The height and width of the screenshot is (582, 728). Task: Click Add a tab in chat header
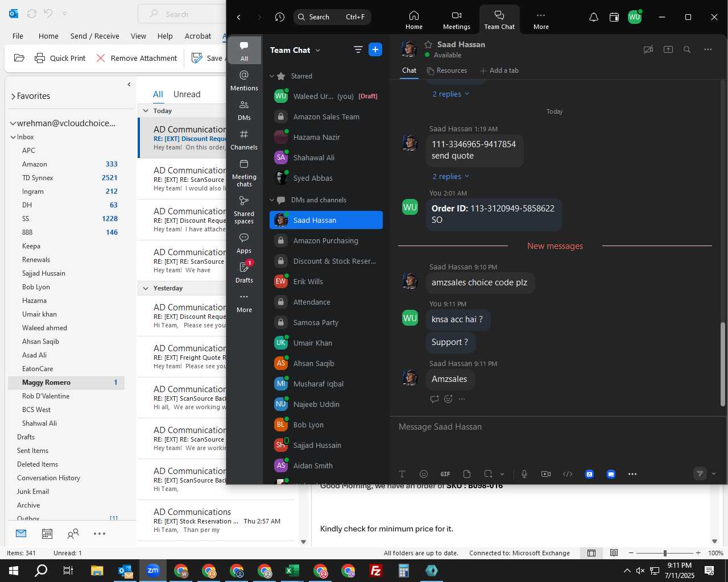[x=499, y=70]
